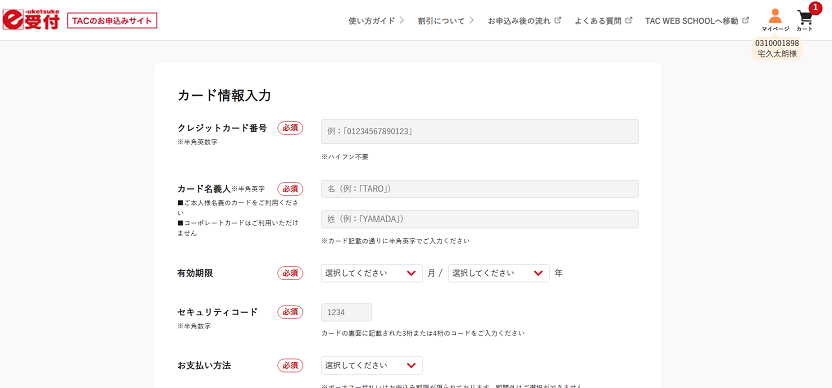Click the external link icon beside よくある質問
The image size is (832, 388).
[629, 20]
